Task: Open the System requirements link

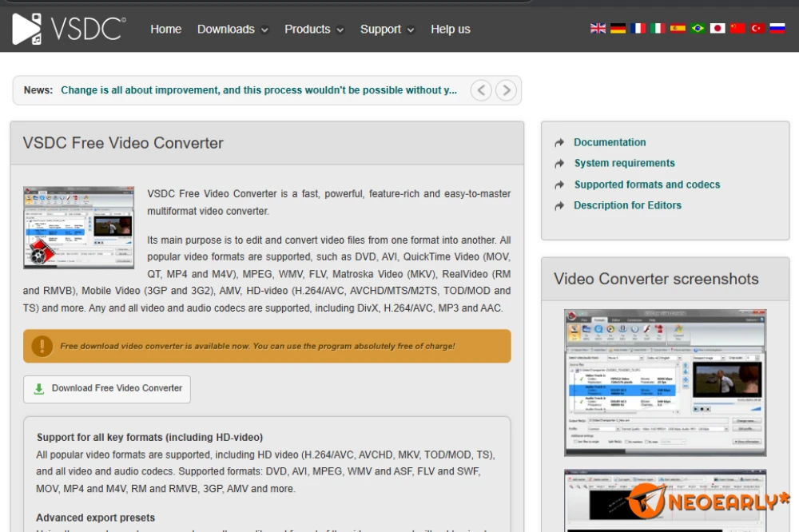Action: 624,163
